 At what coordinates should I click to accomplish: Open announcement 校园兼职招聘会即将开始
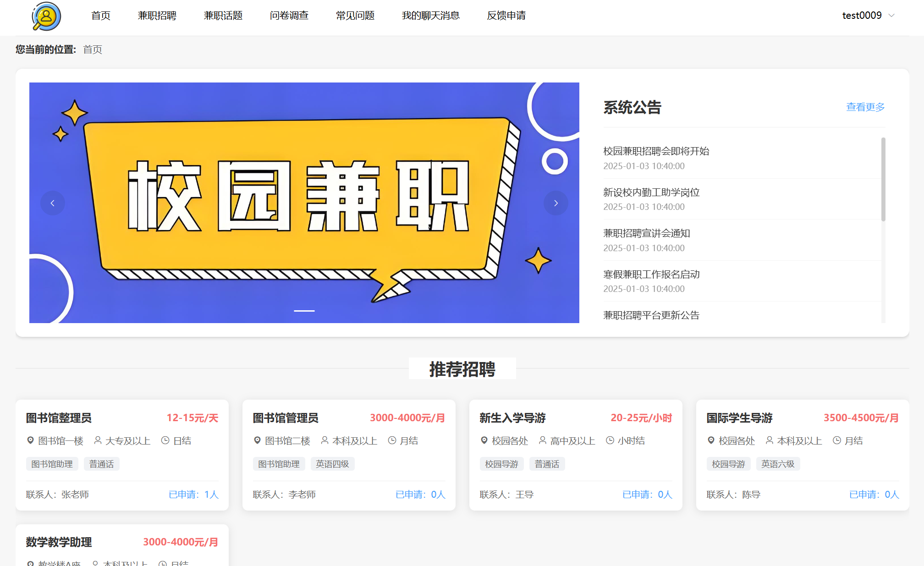656,151
